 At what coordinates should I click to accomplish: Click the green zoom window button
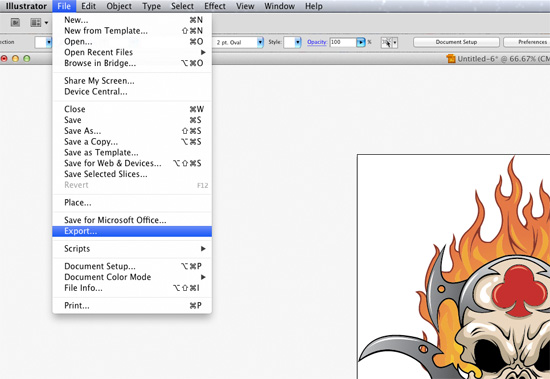(x=27, y=59)
